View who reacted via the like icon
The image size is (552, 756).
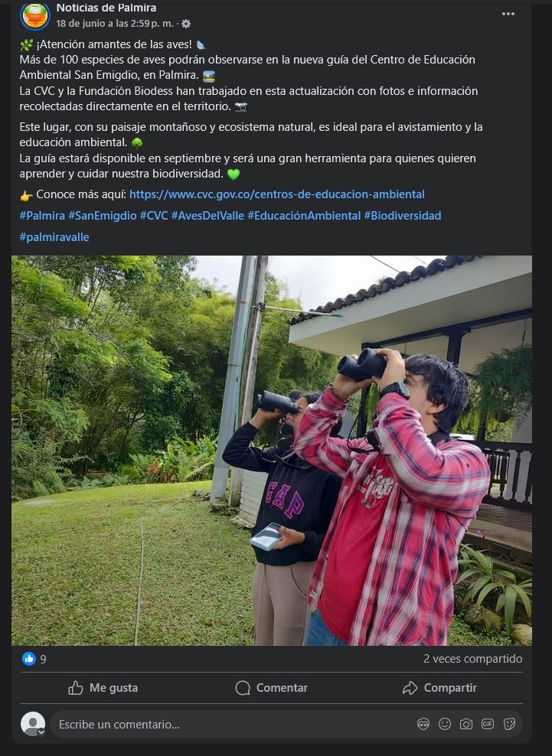[29, 659]
